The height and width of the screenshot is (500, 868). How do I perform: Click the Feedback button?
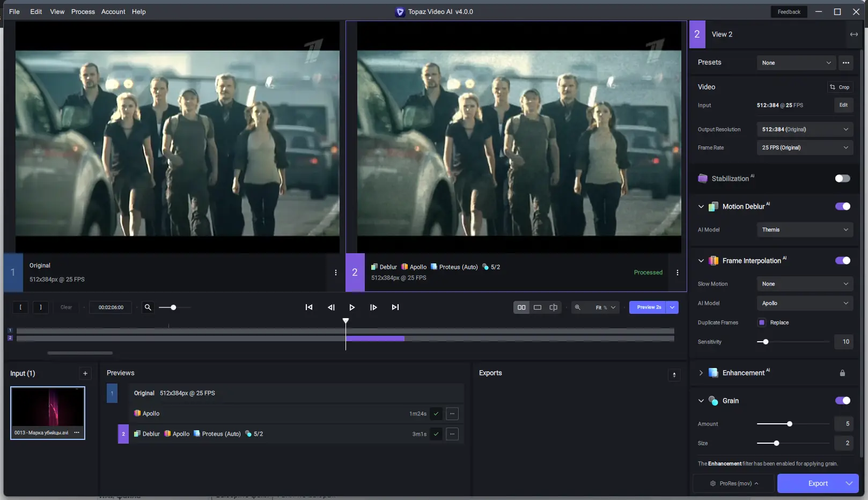(x=789, y=12)
